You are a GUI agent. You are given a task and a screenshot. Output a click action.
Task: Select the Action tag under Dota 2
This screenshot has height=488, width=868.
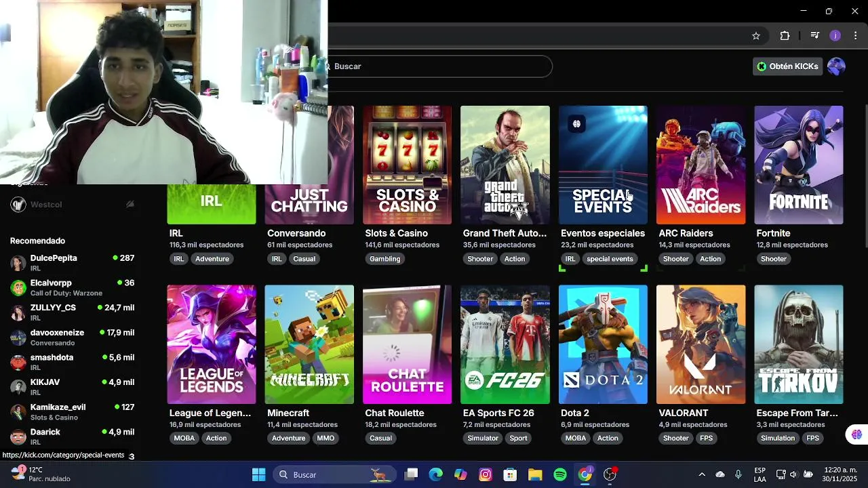[x=608, y=439]
